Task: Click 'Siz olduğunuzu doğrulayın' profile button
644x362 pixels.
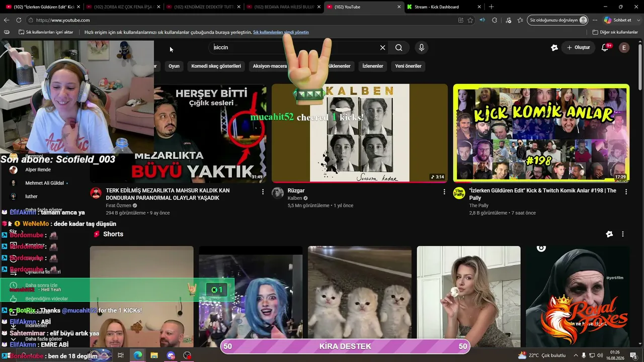Action: [558, 20]
